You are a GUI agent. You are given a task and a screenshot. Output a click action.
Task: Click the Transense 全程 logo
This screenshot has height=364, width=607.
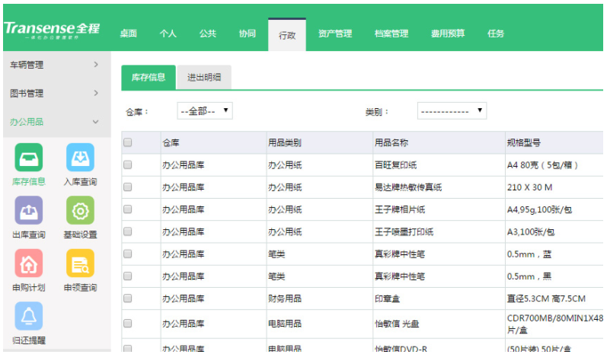[52, 30]
